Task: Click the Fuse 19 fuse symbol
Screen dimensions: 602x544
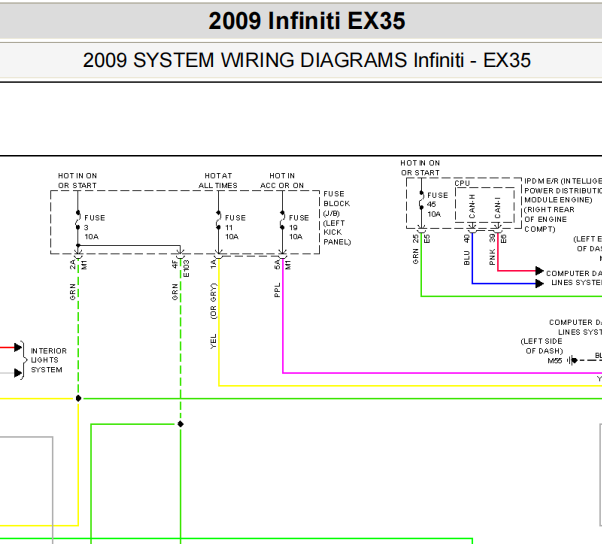Action: click(x=282, y=220)
